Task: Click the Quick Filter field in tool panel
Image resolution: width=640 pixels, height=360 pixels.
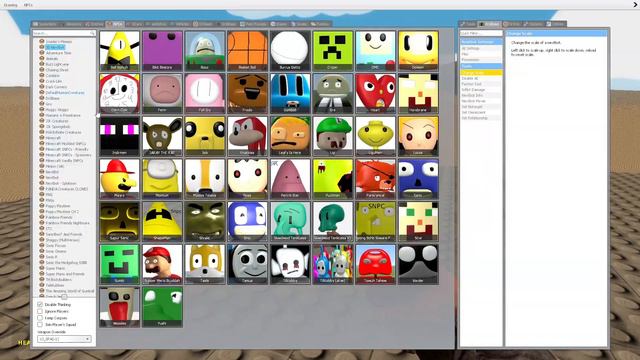Action: (481, 33)
